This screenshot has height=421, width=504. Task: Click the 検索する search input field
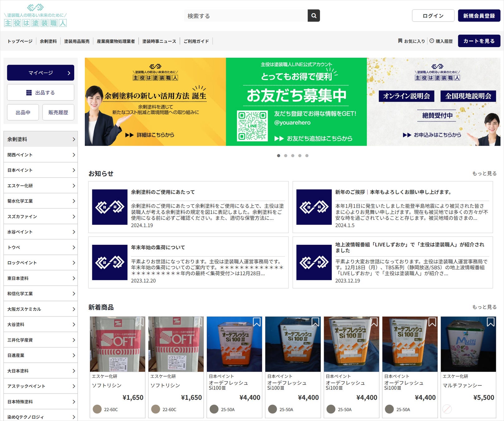click(x=246, y=16)
